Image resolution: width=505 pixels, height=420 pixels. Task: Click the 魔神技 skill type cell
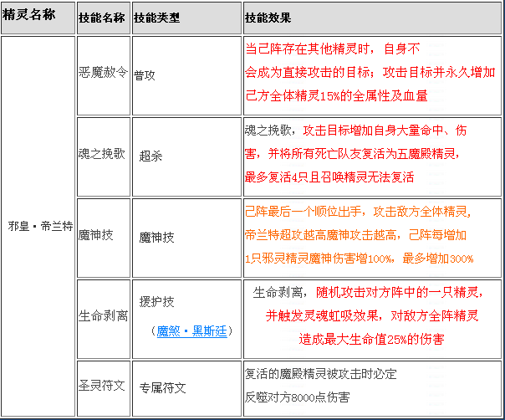(186, 238)
